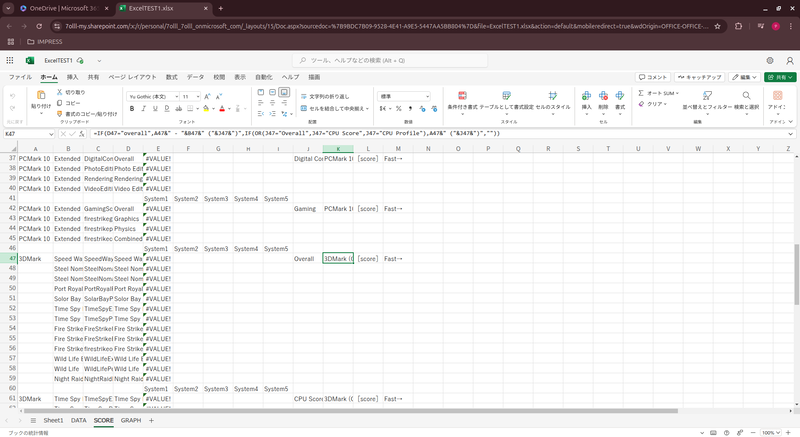Viewport: 800px width, 437px height.
Task: Click Increase decimal places icon
Action: (x=422, y=109)
